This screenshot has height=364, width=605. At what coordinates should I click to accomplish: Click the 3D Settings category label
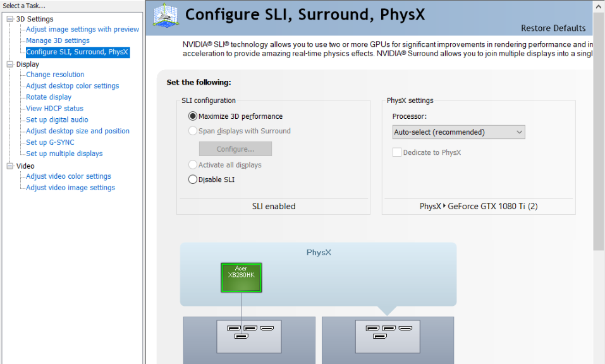(x=35, y=19)
